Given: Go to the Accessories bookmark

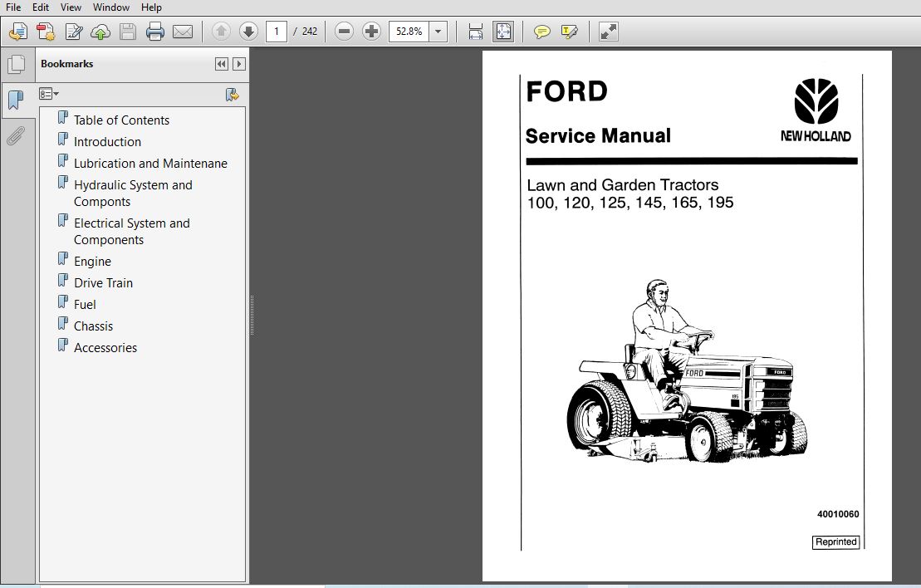Looking at the screenshot, I should [x=105, y=348].
